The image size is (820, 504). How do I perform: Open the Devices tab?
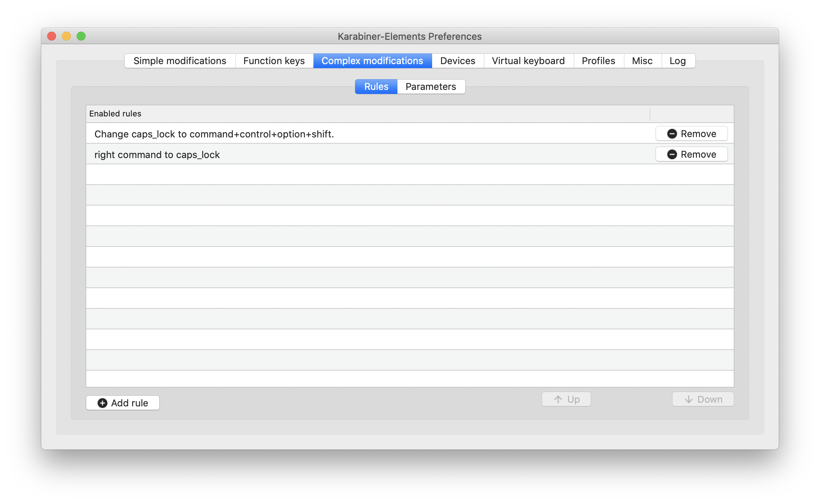458,61
